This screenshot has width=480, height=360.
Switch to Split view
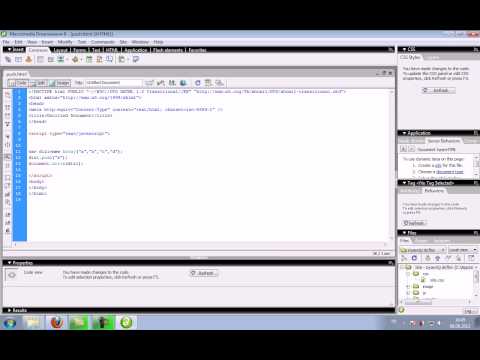[x=38, y=83]
